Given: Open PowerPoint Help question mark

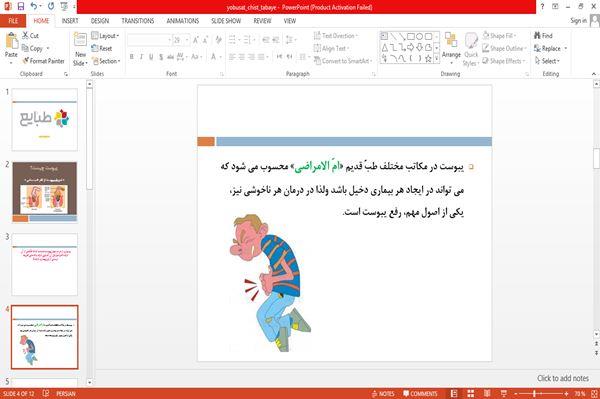Looking at the screenshot, I should click(x=542, y=7).
